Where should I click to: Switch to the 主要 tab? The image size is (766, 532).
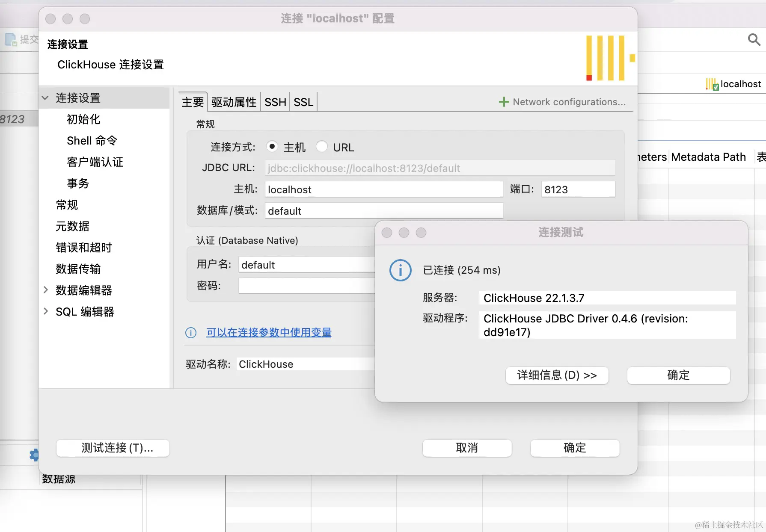(x=193, y=102)
